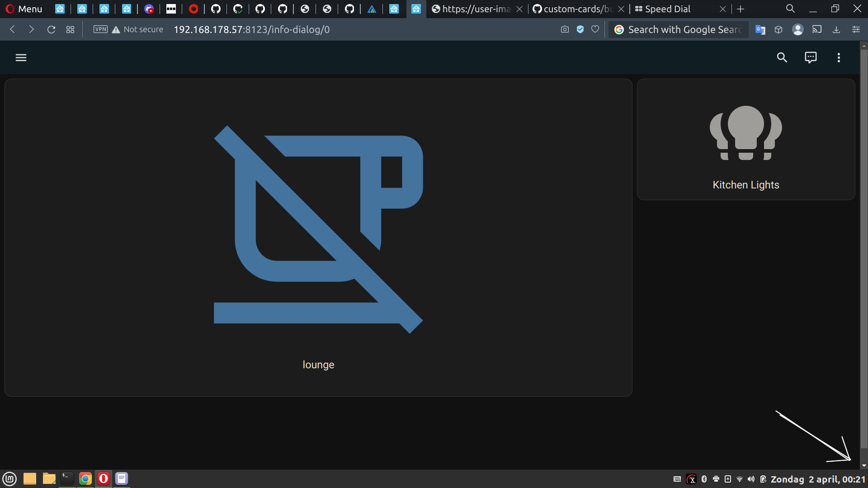Click the lounge crossed-out coffee cup icon
The height and width of the screenshot is (488, 868).
[318, 230]
